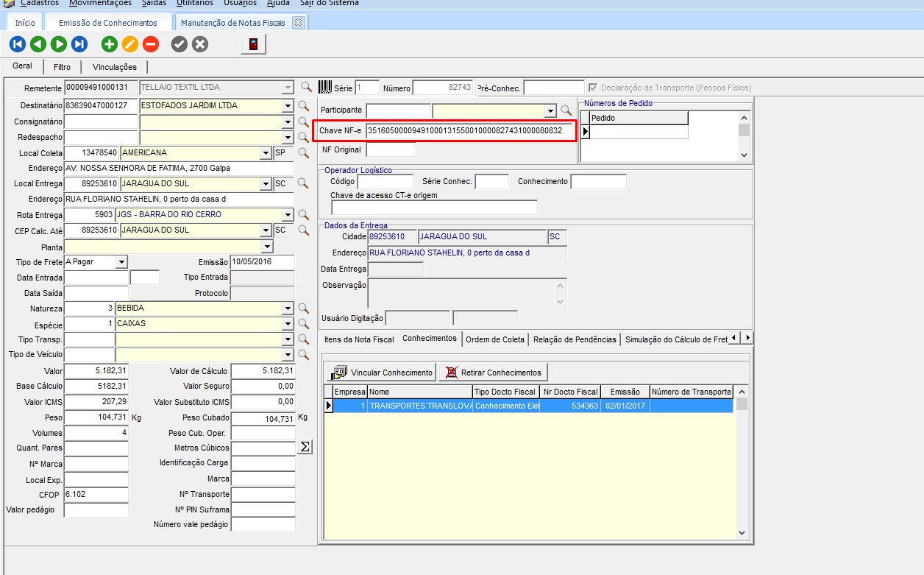Click the red exit door icon
924x575 pixels.
pos(253,45)
